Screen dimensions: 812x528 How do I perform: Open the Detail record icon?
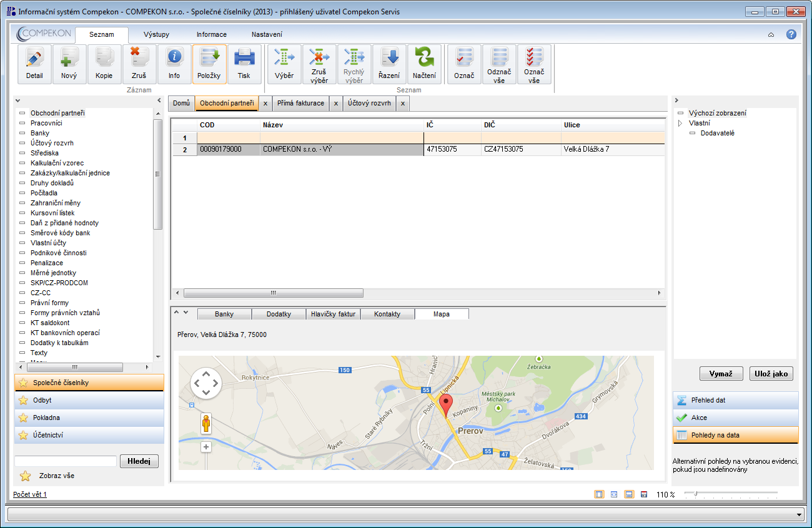(34, 64)
